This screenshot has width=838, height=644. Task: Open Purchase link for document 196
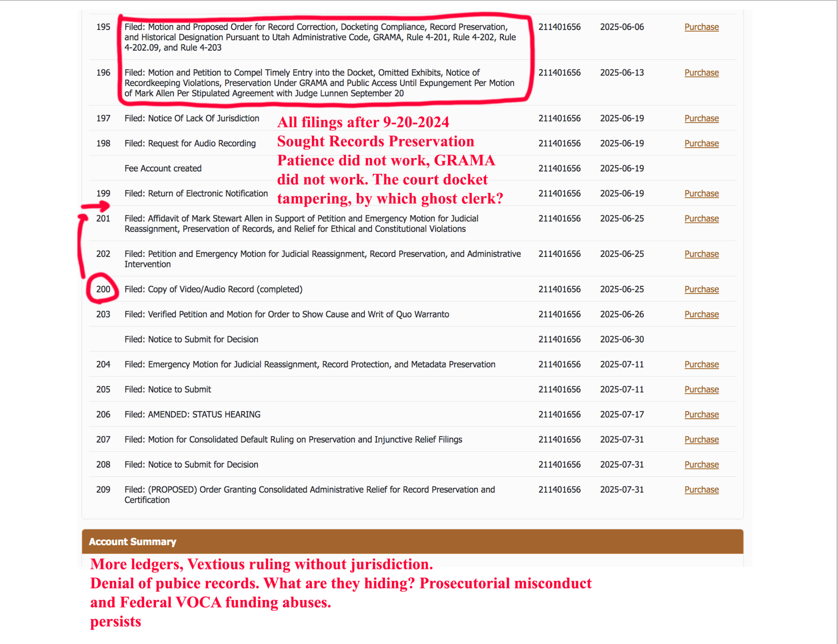tap(701, 73)
